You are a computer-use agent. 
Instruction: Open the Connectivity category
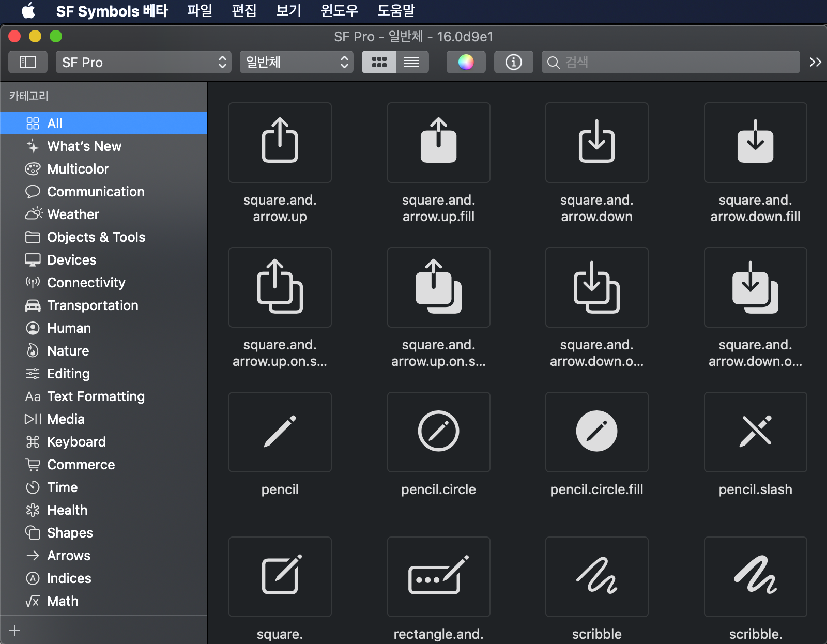(x=103, y=282)
